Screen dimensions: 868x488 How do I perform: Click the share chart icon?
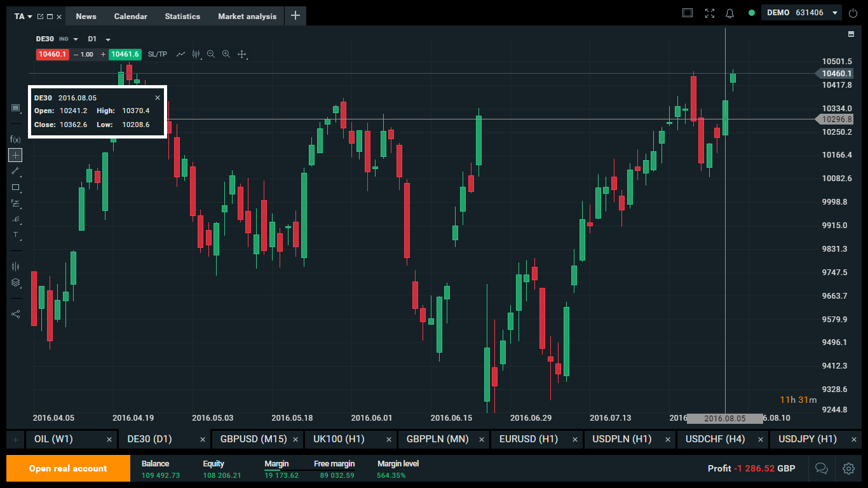[x=15, y=314]
